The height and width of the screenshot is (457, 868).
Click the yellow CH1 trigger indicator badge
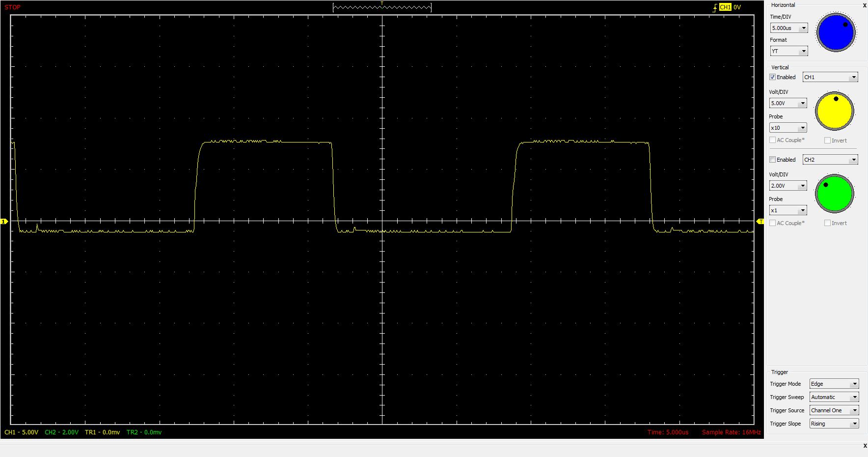coord(725,7)
